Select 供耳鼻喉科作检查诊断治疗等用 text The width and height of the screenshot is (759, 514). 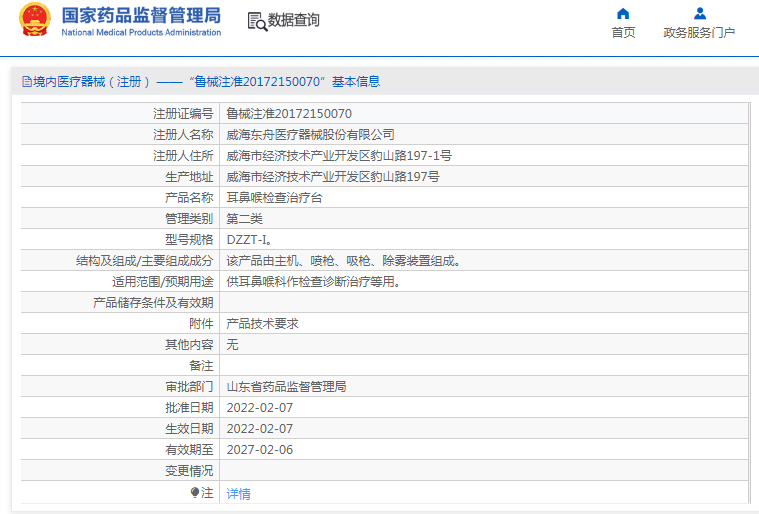coord(314,282)
